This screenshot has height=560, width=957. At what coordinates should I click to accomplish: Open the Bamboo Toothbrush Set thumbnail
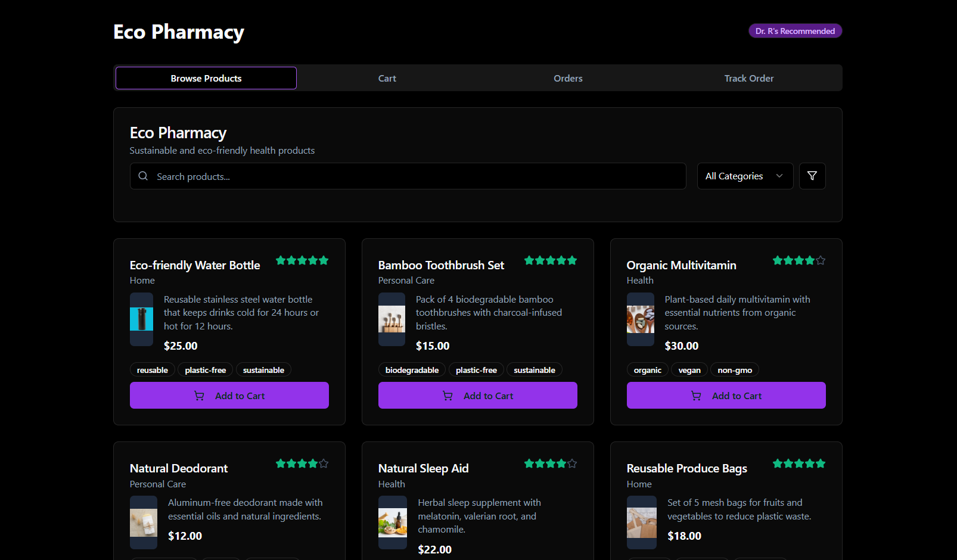click(x=392, y=319)
